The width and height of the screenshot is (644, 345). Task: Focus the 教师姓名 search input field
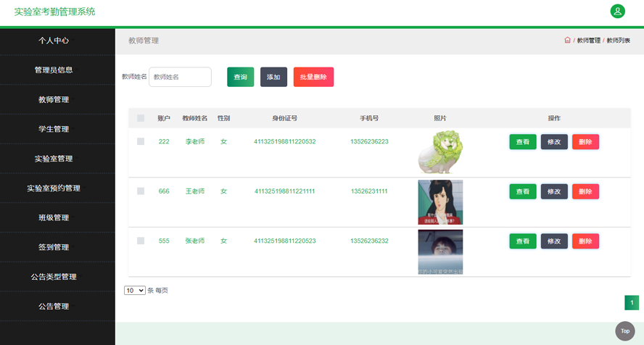pyautogui.click(x=180, y=77)
